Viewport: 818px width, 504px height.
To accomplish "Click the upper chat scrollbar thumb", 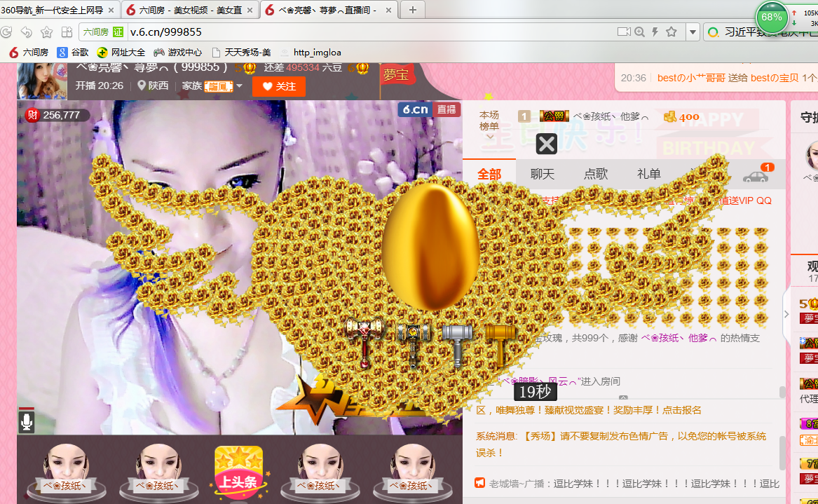I will pyautogui.click(x=782, y=393).
